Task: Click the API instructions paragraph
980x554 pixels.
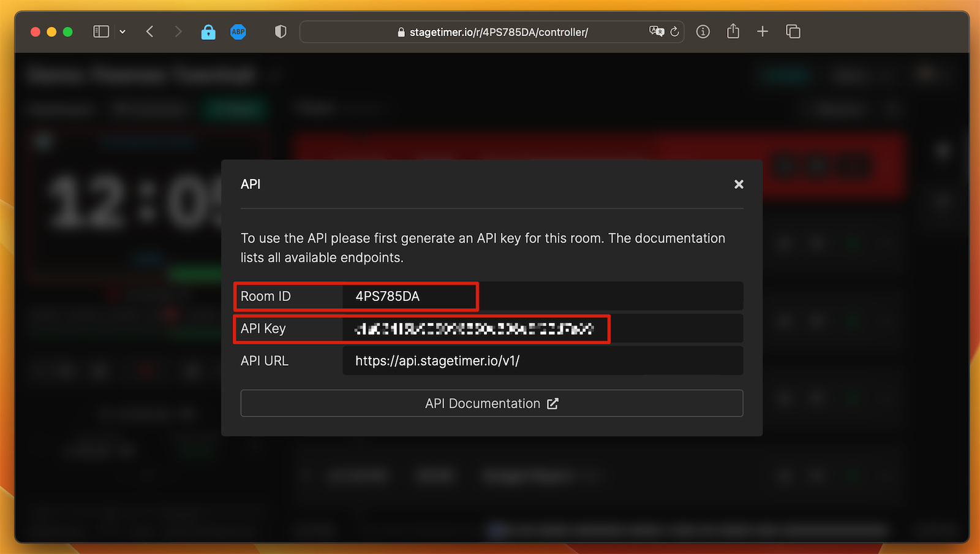Action: 483,248
